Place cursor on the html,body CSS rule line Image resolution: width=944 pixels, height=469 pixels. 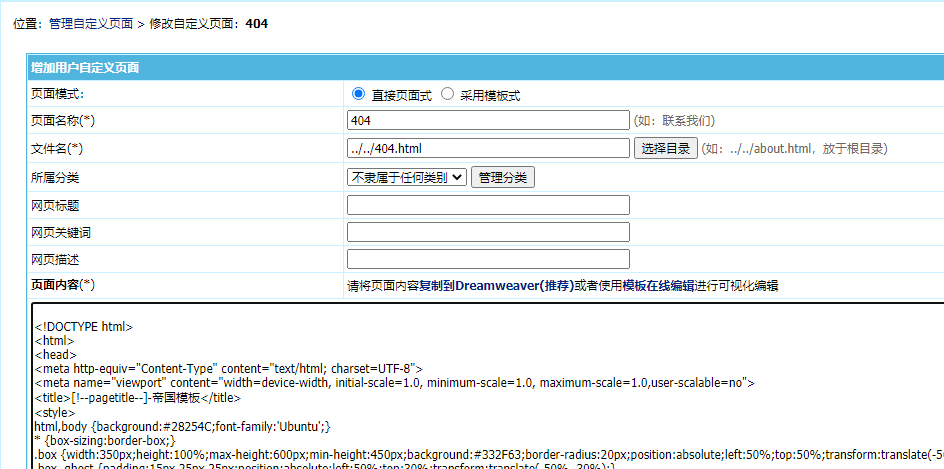point(182,426)
